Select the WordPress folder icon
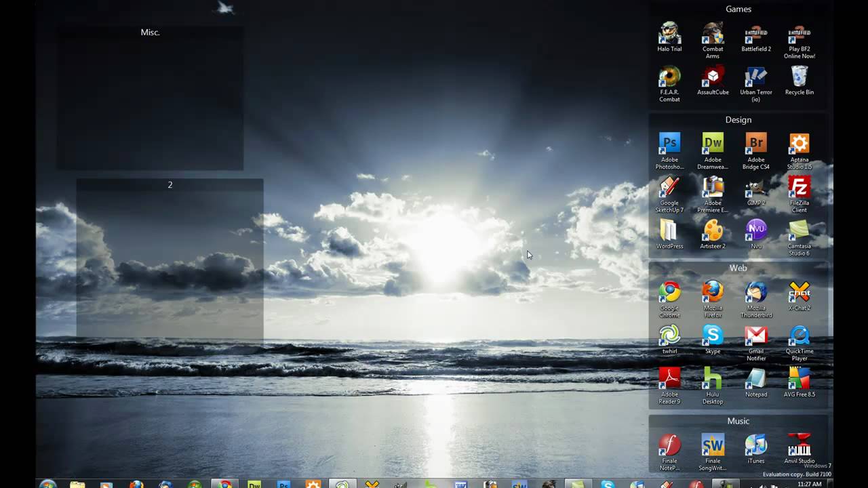This screenshot has height=488, width=868. coord(669,230)
